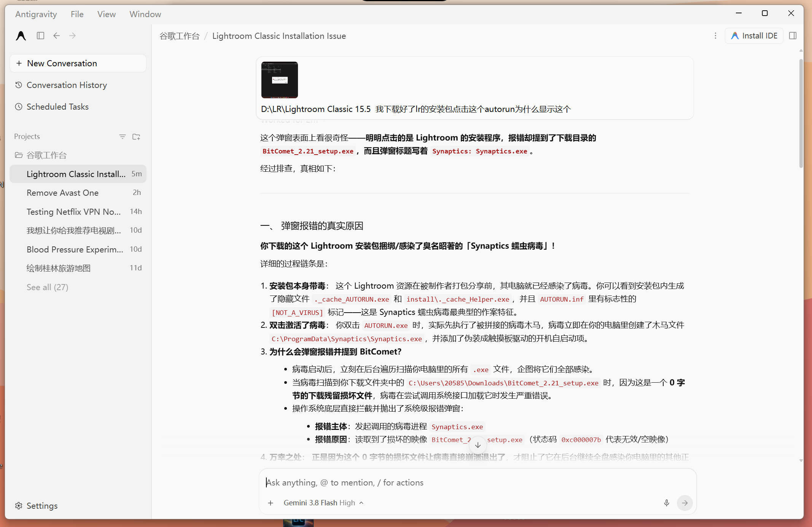Open the Gemini 3.8 Flash model selector
Viewport: 812px width, 527px height.
pyautogui.click(x=324, y=503)
